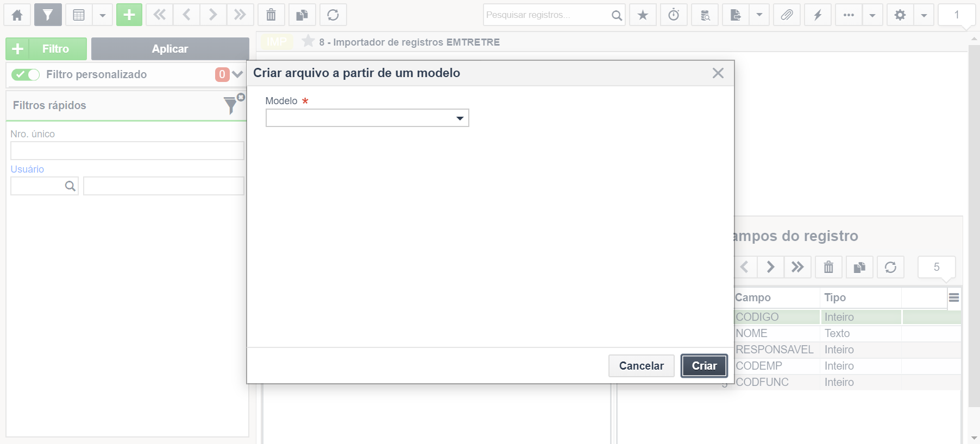Expand export options dropdown arrow

[x=759, y=15]
